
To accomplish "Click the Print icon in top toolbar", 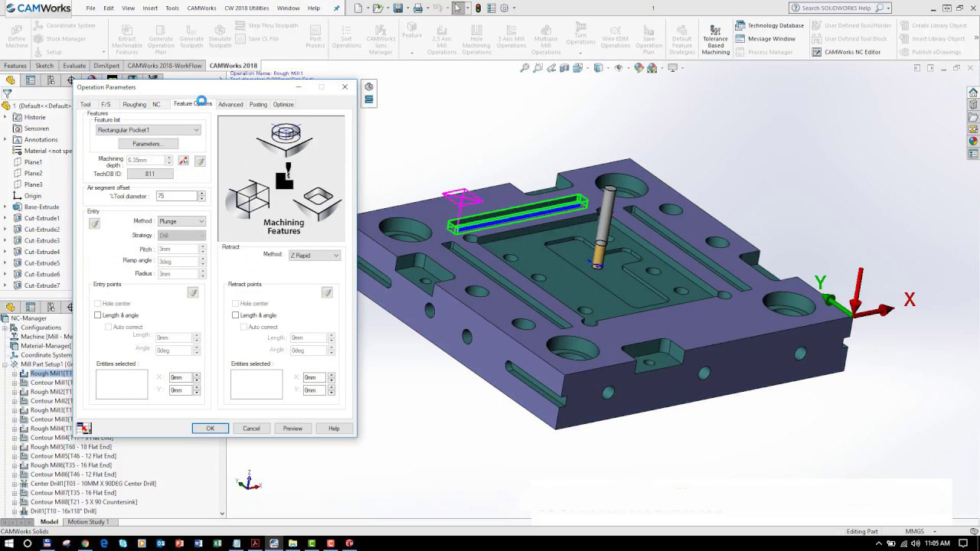I will coord(418,8).
